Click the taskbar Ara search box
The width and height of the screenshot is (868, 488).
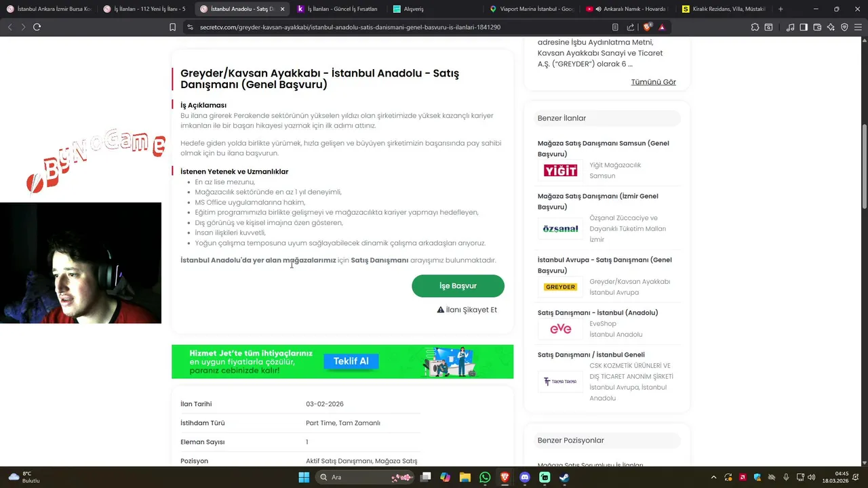(366, 477)
